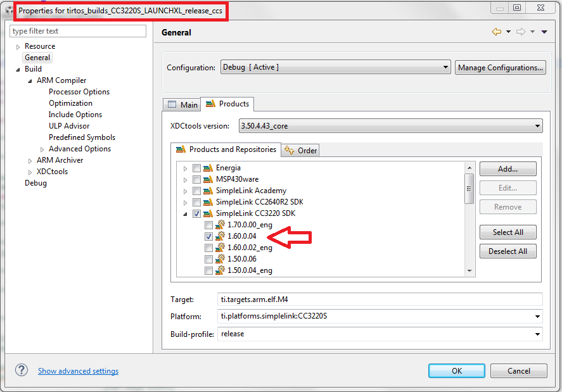Expand the Resource tree node
The image size is (562, 392).
18,47
